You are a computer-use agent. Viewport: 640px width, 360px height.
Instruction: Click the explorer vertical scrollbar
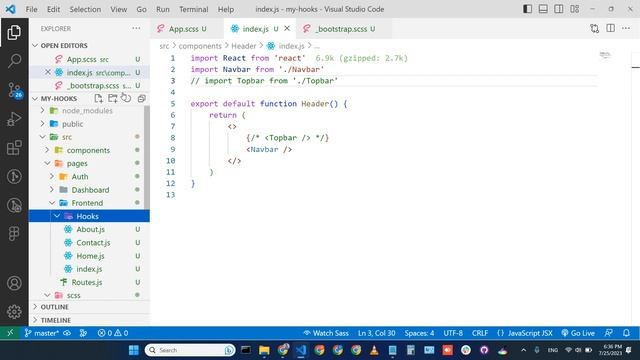click(147, 157)
